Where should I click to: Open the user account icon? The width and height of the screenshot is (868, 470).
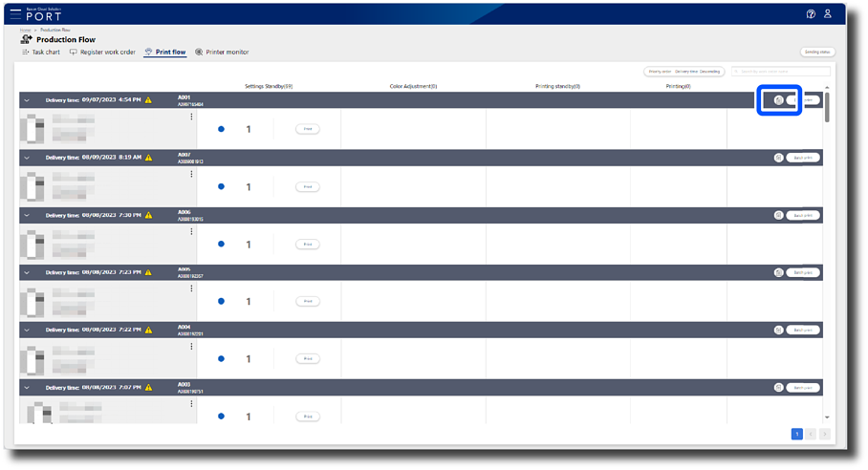pyautogui.click(x=828, y=14)
